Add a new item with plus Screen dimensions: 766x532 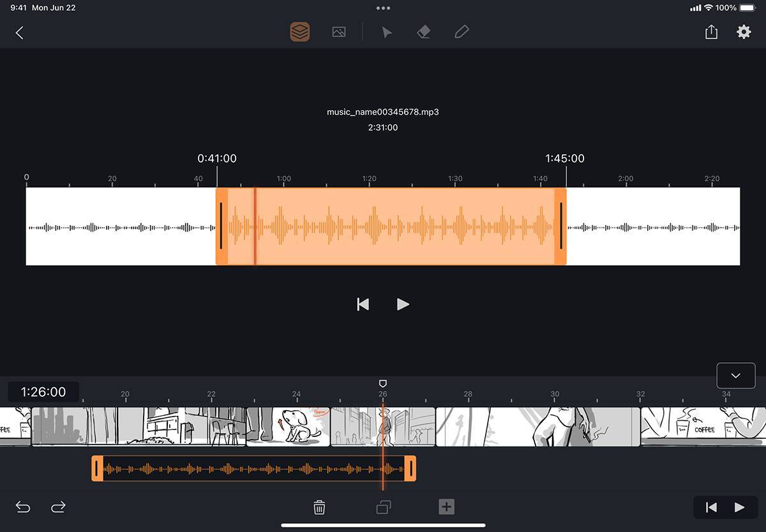[x=446, y=507]
